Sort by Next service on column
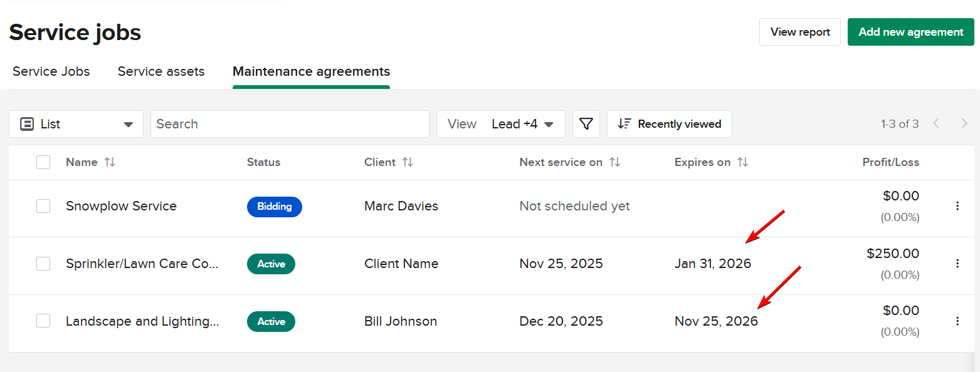The height and width of the screenshot is (372, 980). [x=615, y=162]
